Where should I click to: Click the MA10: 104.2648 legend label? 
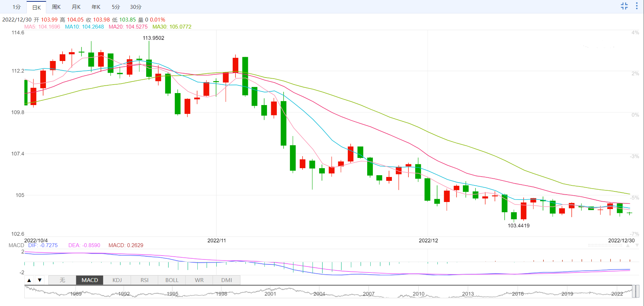[84, 27]
